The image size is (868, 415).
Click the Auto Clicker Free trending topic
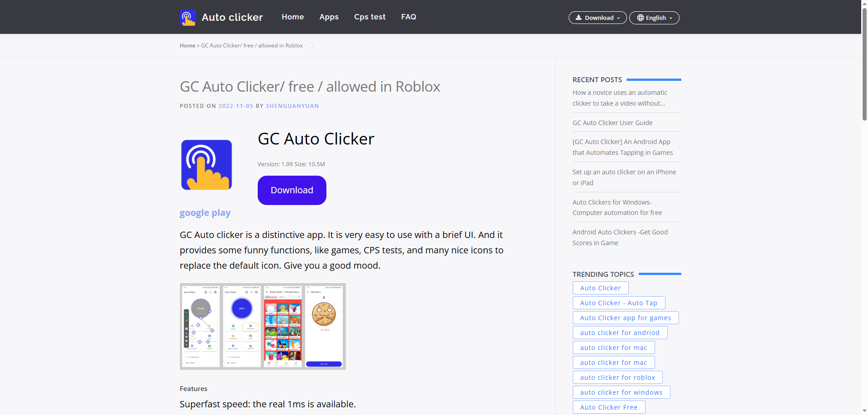coord(609,407)
